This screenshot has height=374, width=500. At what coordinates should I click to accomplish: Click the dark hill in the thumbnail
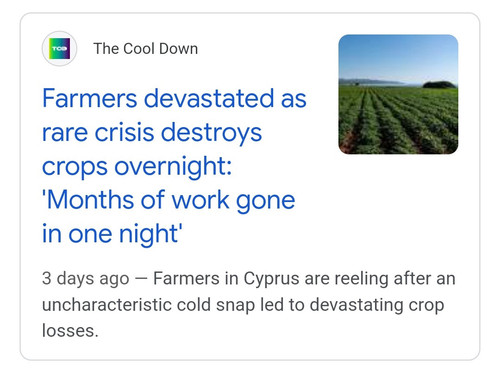click(439, 84)
